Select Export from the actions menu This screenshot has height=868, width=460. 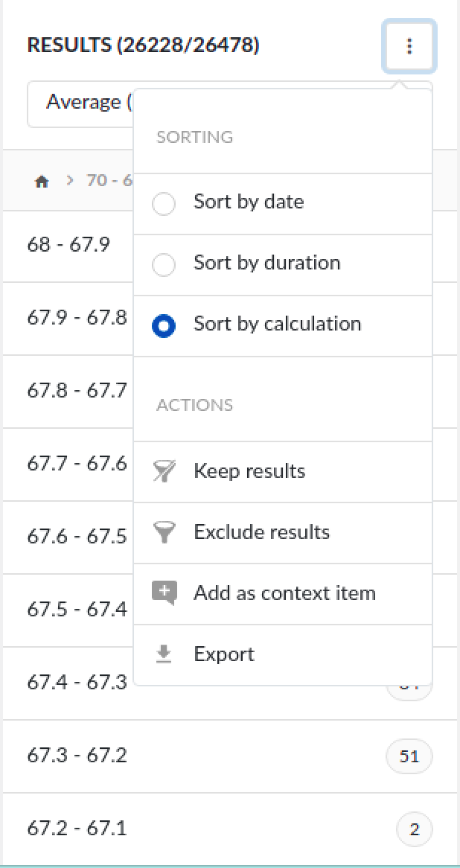click(x=223, y=654)
